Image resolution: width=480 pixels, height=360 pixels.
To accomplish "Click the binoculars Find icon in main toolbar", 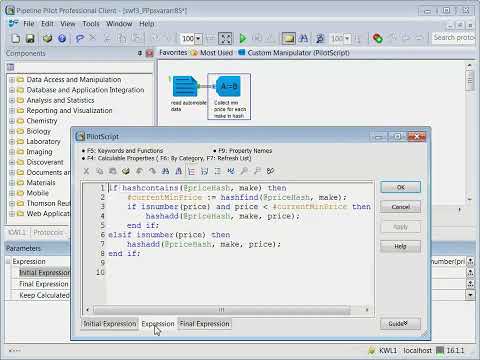I will tap(303, 39).
